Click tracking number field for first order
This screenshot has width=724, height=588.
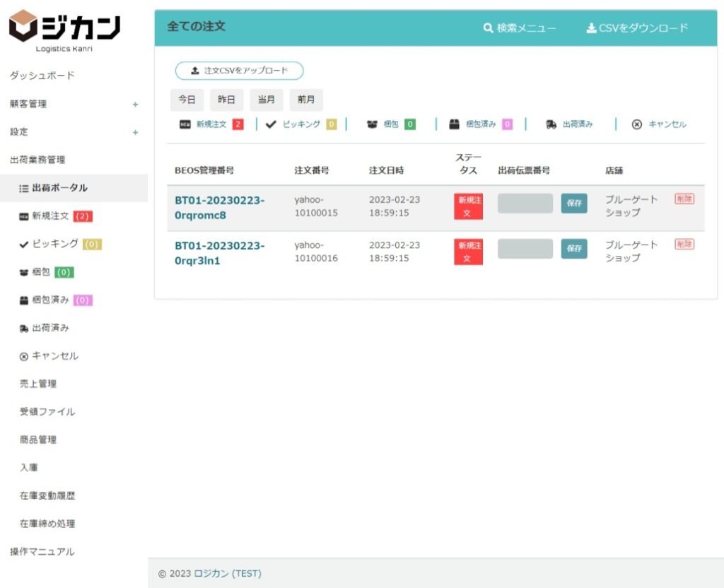point(525,204)
